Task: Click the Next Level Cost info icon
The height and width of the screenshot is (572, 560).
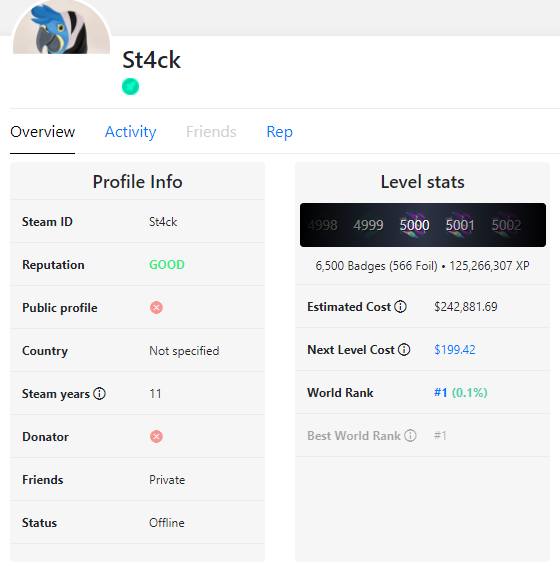Action: [x=404, y=350]
